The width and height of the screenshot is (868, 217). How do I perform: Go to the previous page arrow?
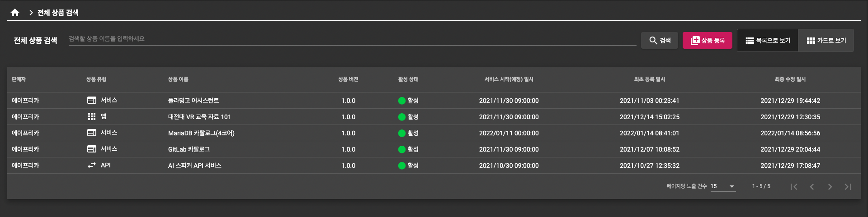tap(812, 186)
